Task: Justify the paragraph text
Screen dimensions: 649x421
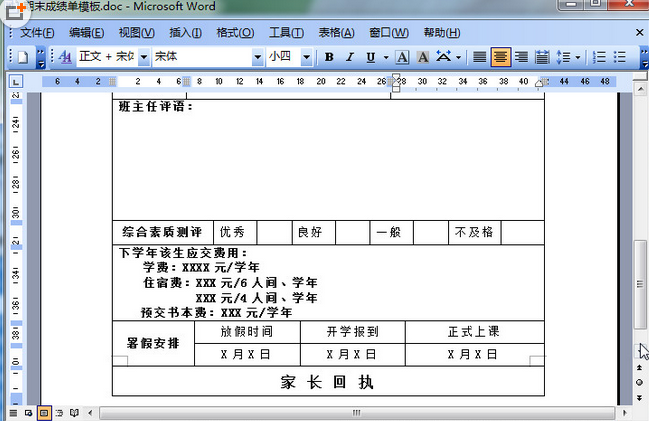Action: (x=479, y=57)
